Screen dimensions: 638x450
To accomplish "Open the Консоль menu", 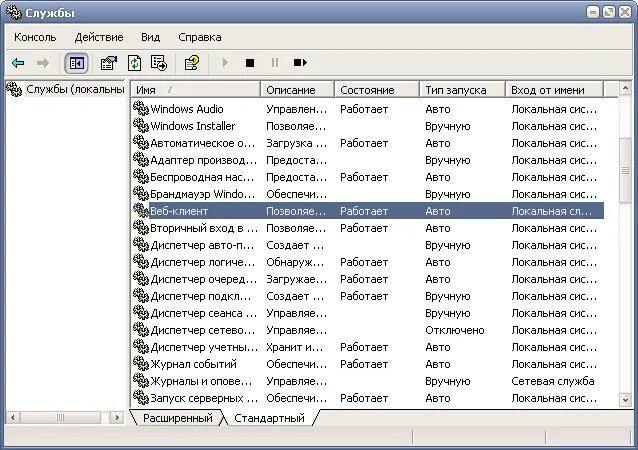I will click(35, 37).
